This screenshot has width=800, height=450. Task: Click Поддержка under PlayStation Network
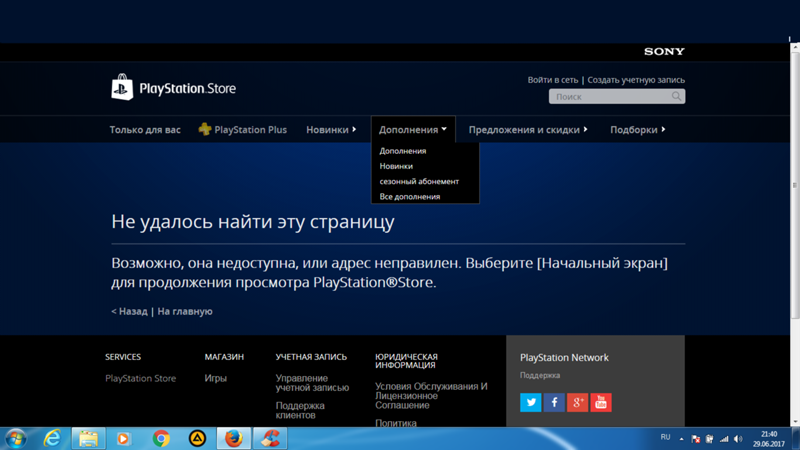(540, 375)
